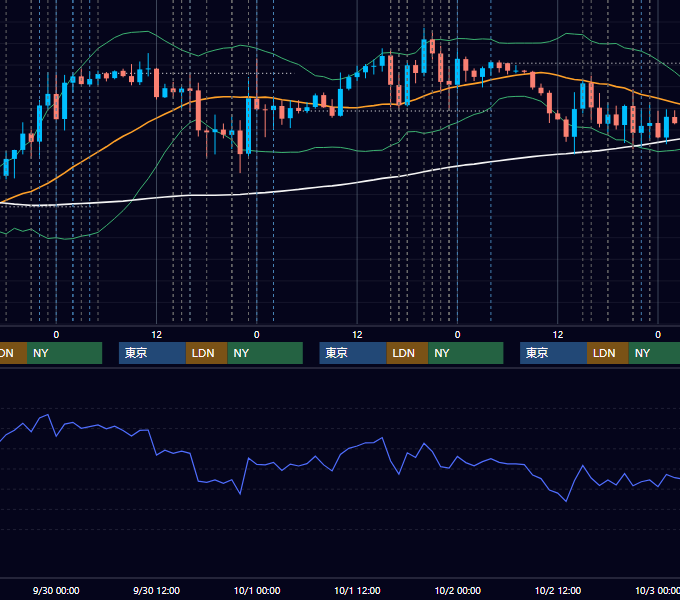This screenshot has width=680, height=600.
Task: Click the 10/2 00:00 time axis label
Action: click(458, 590)
